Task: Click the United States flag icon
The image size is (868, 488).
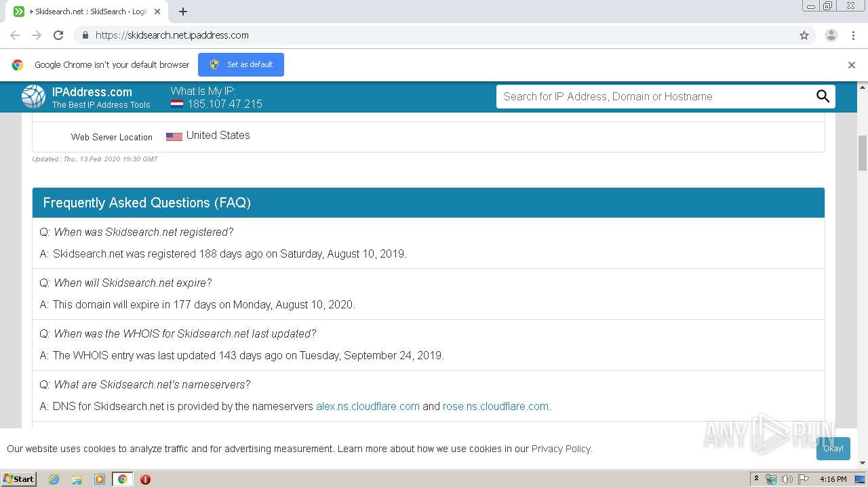Action: tap(174, 136)
